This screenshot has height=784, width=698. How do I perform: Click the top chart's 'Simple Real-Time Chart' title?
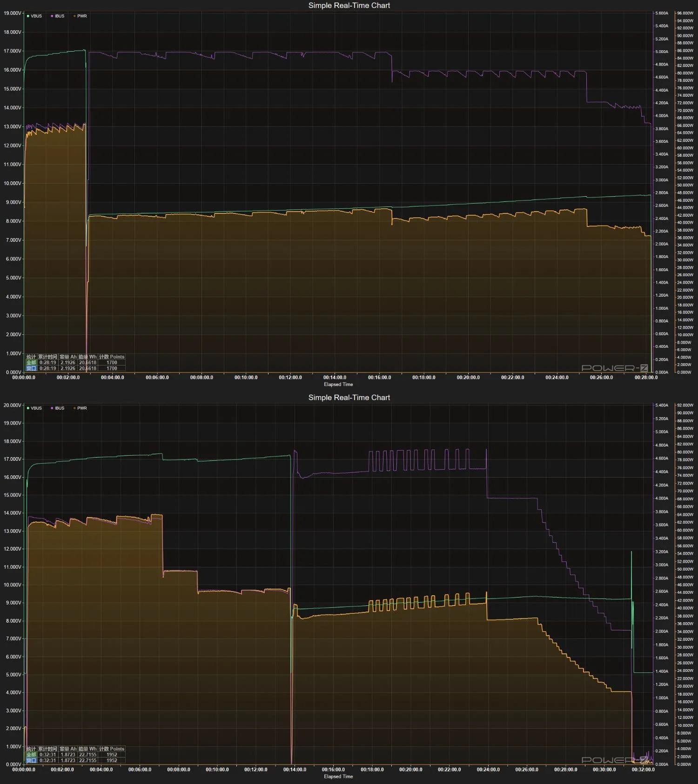pos(349,6)
